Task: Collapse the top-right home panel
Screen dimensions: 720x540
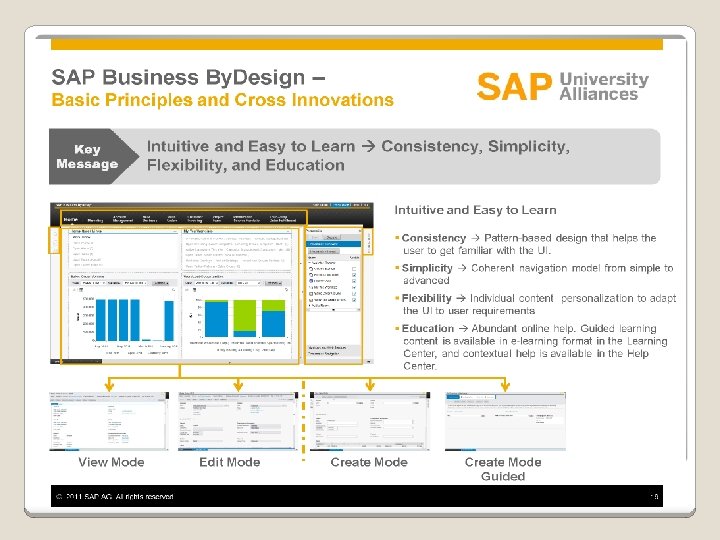Action: tap(288, 231)
